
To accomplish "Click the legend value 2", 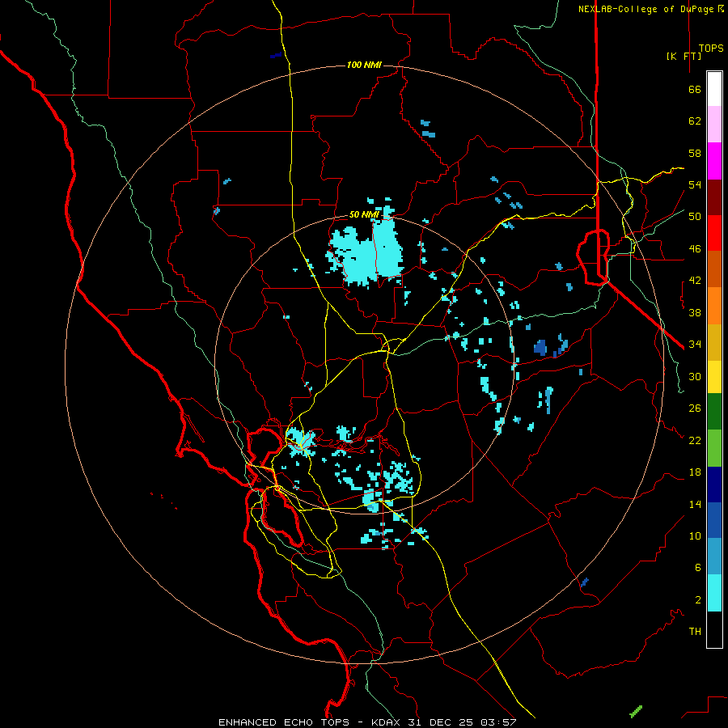I will click(697, 600).
